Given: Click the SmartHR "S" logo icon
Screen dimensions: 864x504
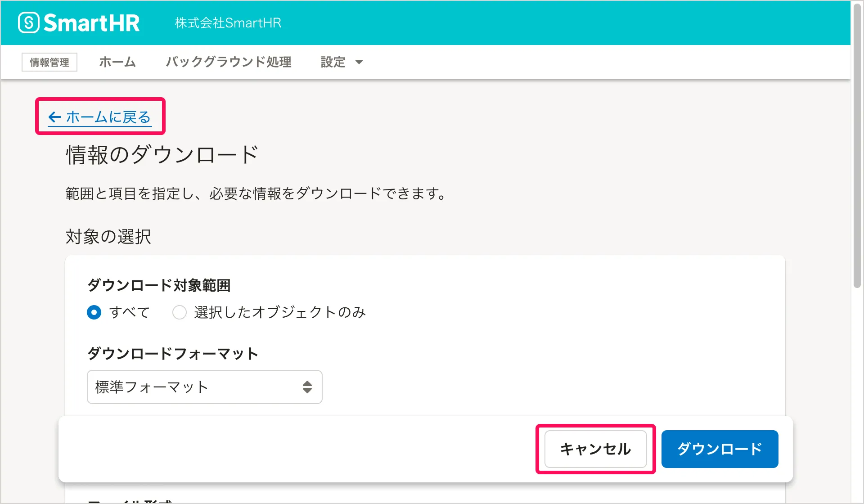Looking at the screenshot, I should click(29, 22).
